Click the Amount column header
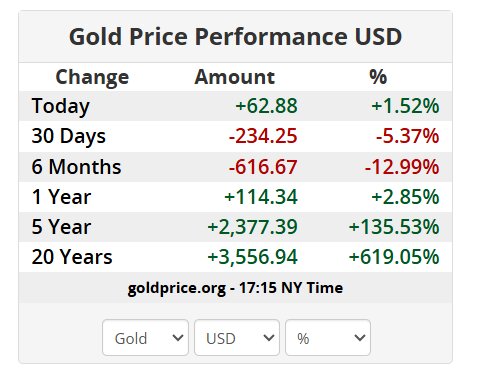 pos(235,77)
